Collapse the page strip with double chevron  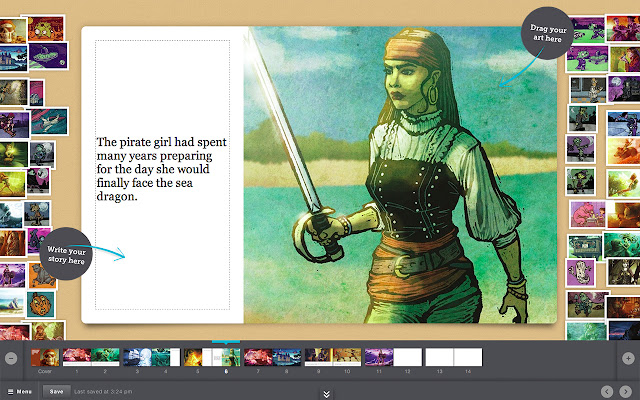326,393
